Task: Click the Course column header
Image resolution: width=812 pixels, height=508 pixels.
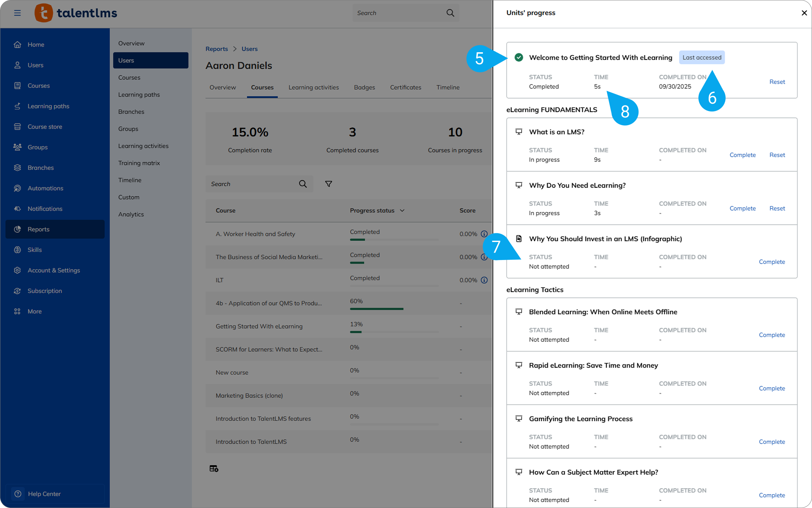Action: [x=225, y=211]
